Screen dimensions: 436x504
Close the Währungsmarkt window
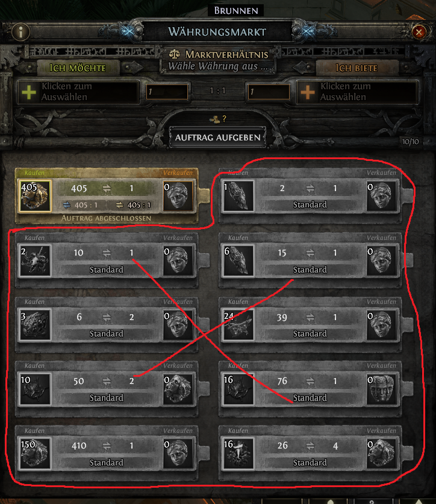pos(419,32)
